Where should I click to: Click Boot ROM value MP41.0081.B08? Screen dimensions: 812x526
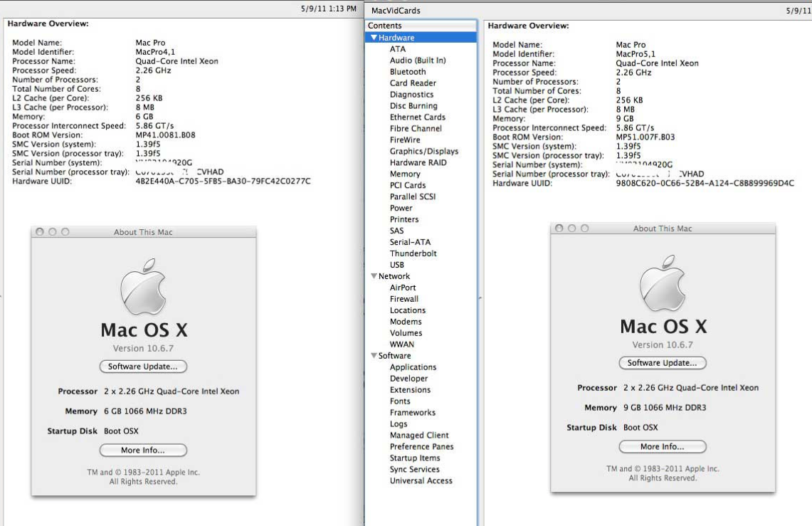pos(165,135)
